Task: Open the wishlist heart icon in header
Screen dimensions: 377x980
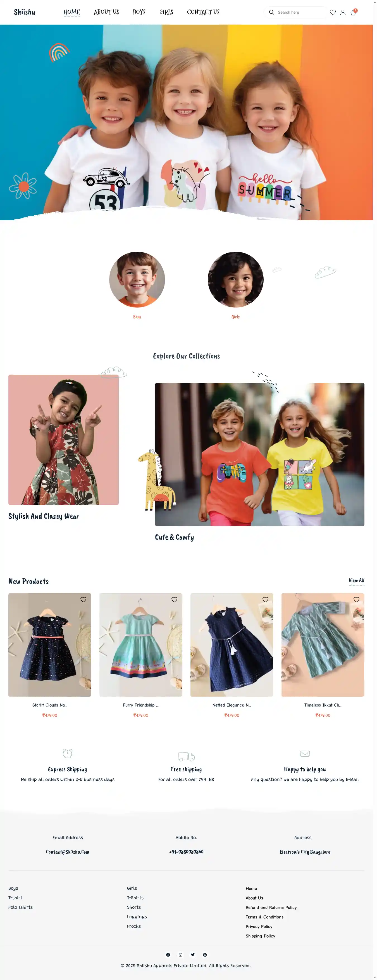Action: pos(333,13)
